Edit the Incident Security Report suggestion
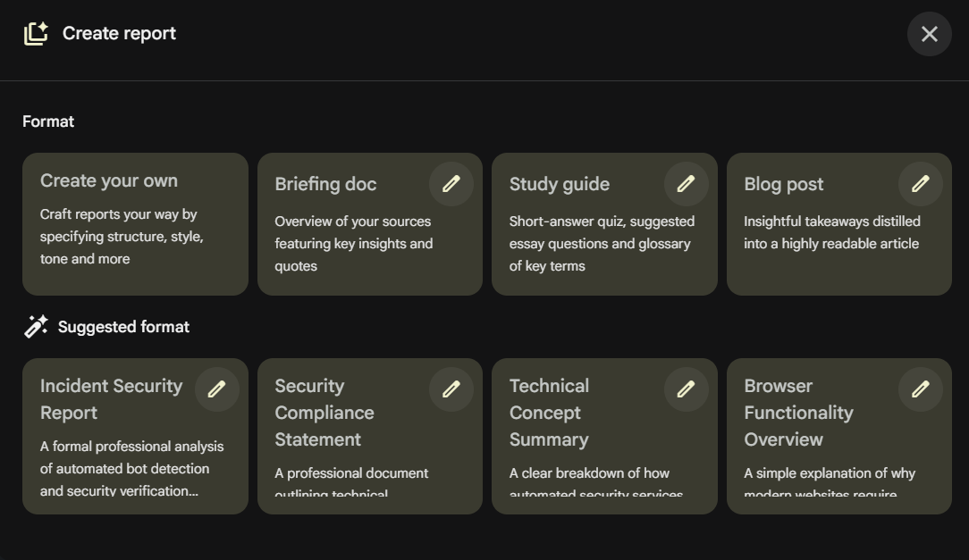 217,389
